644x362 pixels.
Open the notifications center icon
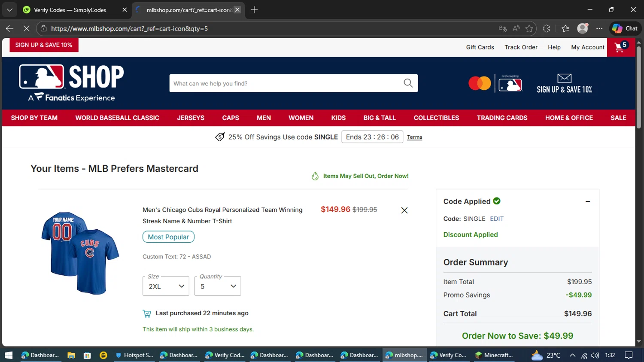(x=629, y=355)
